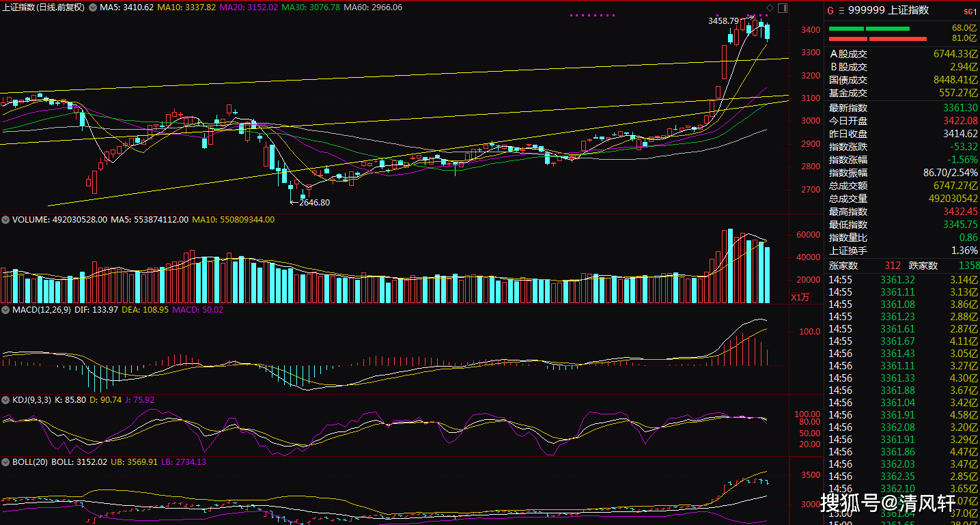Click the SG1 badge in the header
980x525 pixels.
[x=970, y=11]
